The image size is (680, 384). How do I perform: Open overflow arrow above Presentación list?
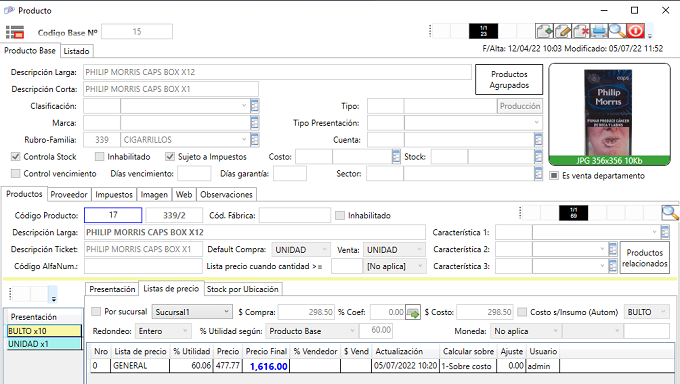tap(54, 299)
